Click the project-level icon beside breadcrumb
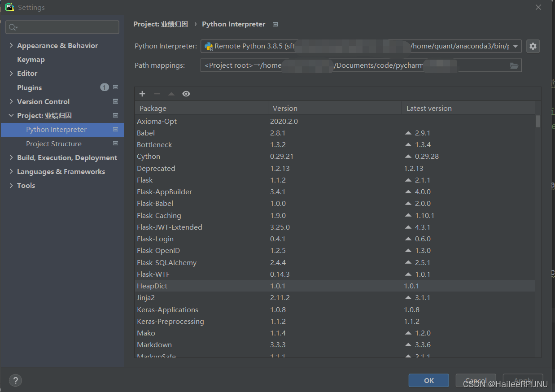 click(x=275, y=24)
